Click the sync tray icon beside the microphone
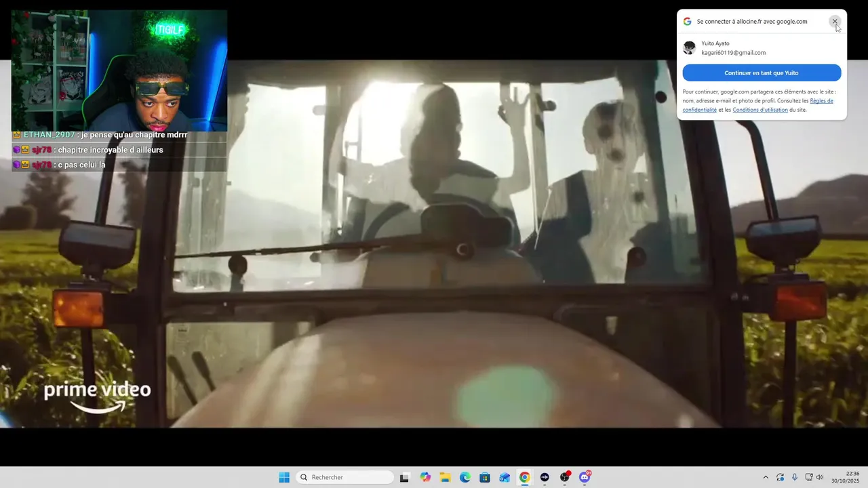This screenshot has width=868, height=488. 781,477
